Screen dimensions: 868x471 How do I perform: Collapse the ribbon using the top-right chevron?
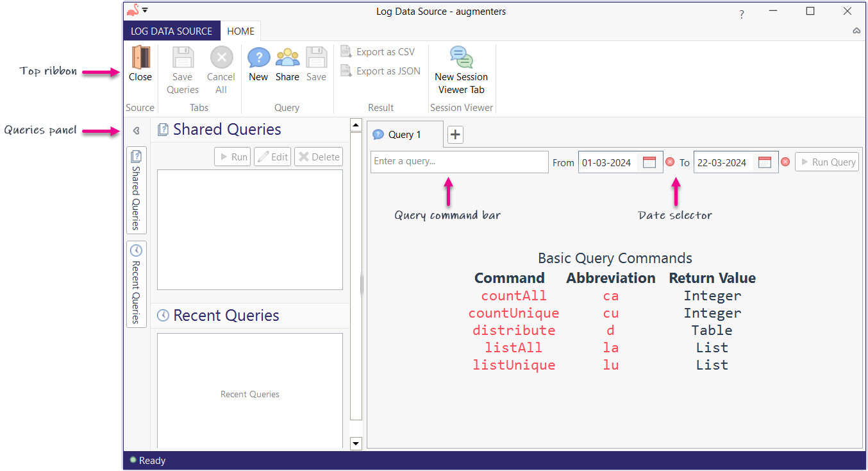(x=856, y=31)
